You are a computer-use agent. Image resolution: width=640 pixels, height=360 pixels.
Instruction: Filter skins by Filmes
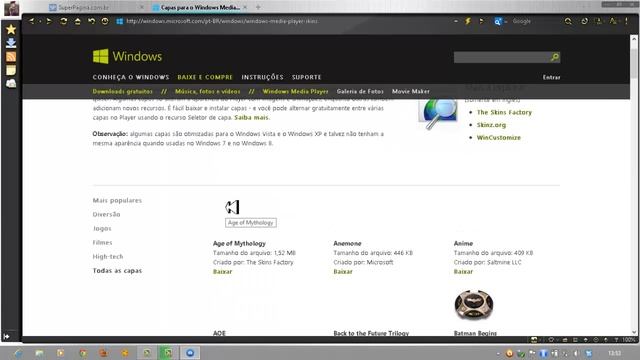[x=102, y=242]
